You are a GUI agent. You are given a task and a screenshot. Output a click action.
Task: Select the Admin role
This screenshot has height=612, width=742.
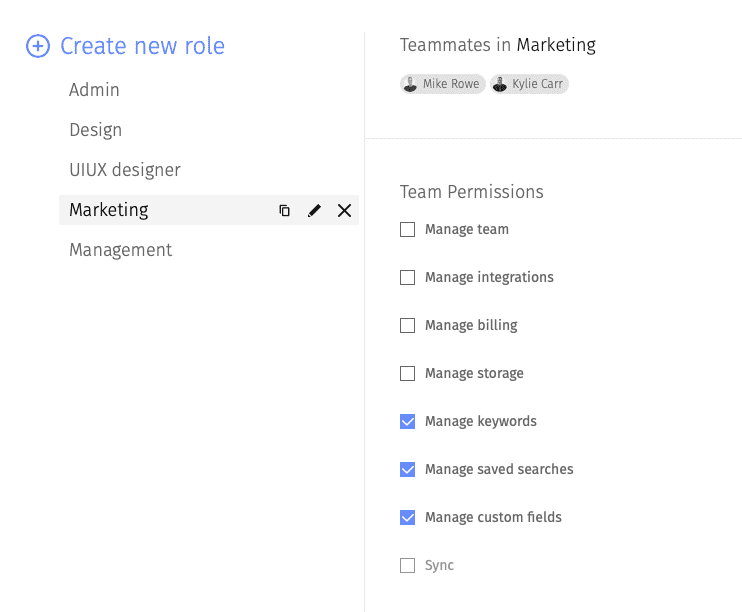[94, 90]
